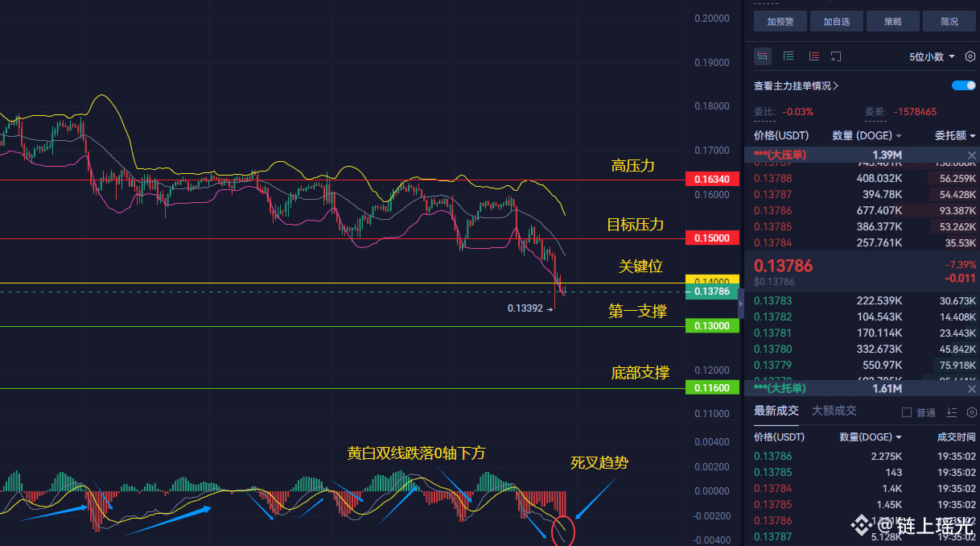Click the 加预警 button
980x546 pixels.
(x=780, y=21)
